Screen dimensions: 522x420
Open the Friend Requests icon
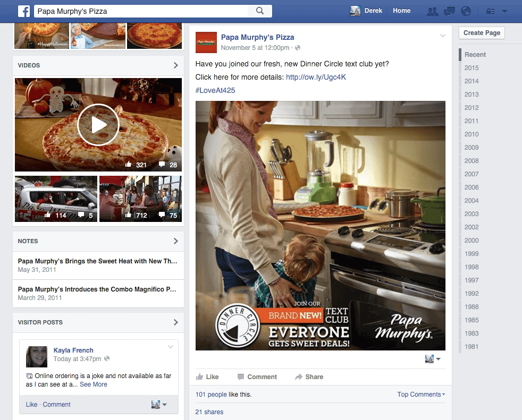pos(433,12)
